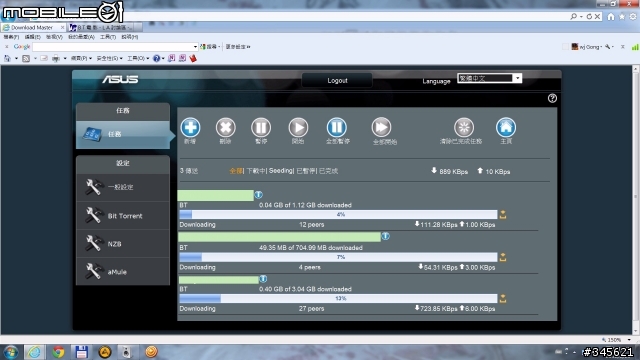Open the 安全性(S) Safety dropdown menu
640x360 pixels.
coord(109,58)
